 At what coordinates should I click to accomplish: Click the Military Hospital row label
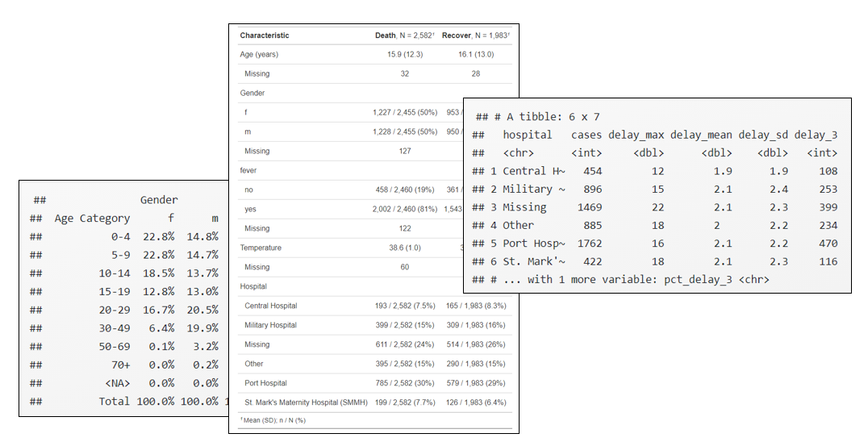click(x=271, y=325)
